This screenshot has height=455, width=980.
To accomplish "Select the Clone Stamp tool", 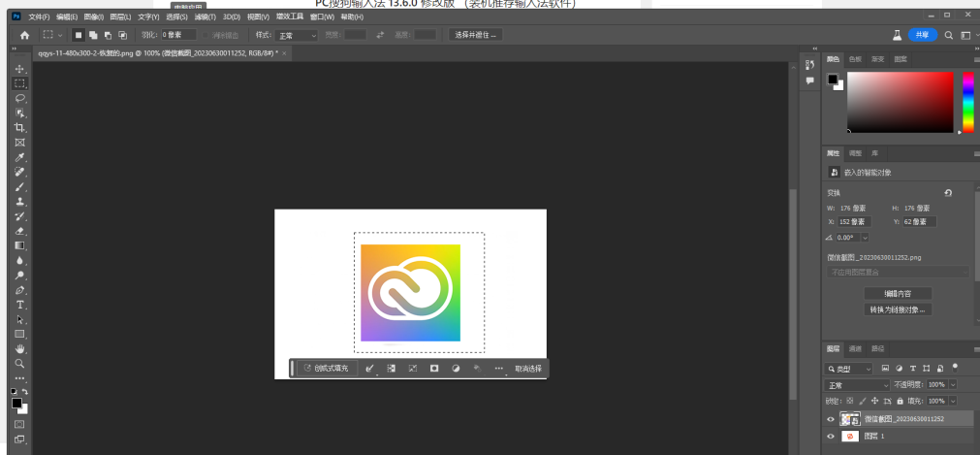I will point(20,202).
